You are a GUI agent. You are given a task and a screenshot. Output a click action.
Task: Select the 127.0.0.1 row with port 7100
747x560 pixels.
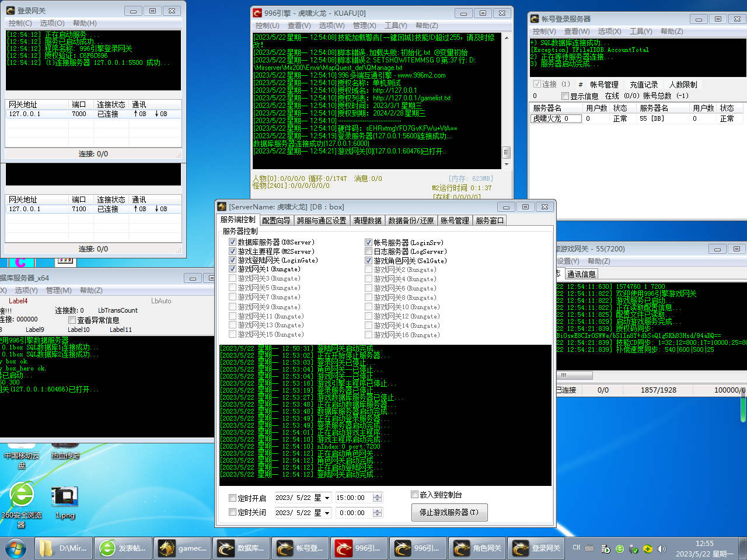click(x=93, y=209)
